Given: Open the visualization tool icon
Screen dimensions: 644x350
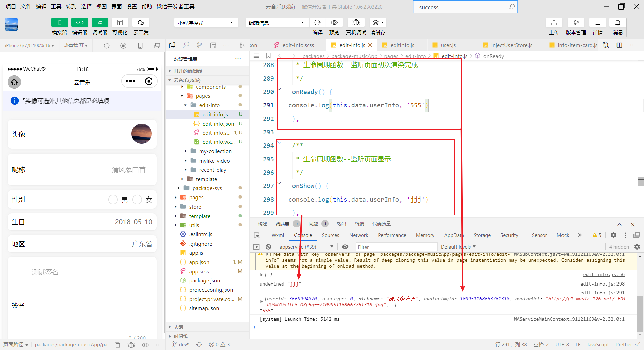Looking at the screenshot, I should 120,23.
